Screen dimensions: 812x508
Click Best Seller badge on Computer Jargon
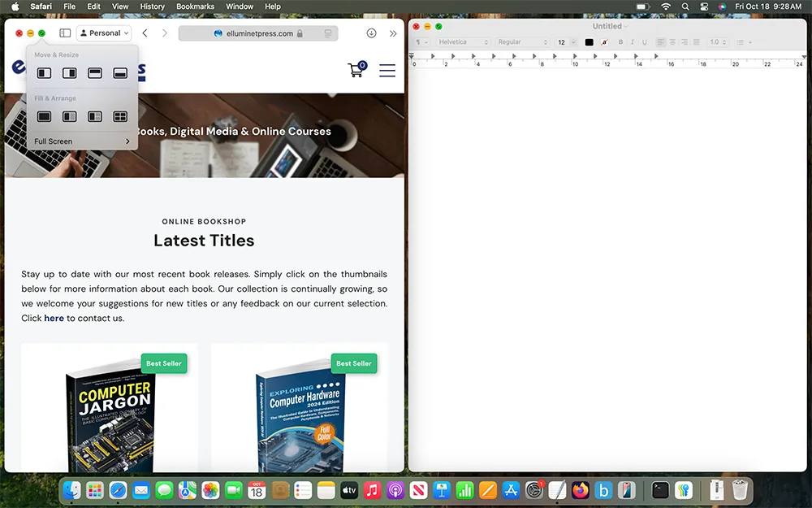point(164,363)
